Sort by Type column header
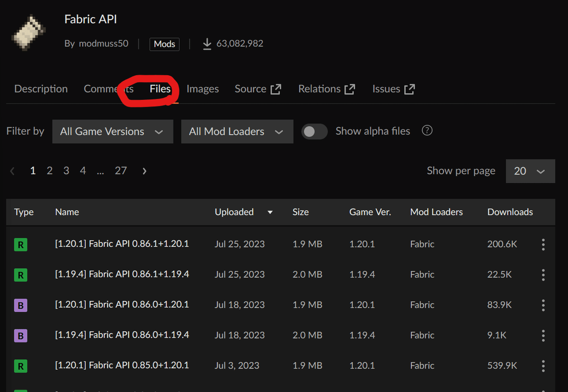Image resolution: width=568 pixels, height=392 pixels. pyautogui.click(x=24, y=212)
